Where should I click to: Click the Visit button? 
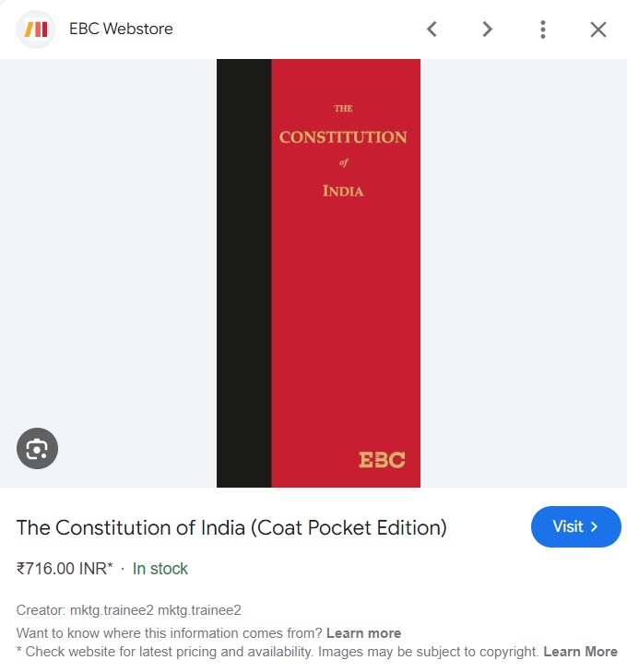point(576,526)
